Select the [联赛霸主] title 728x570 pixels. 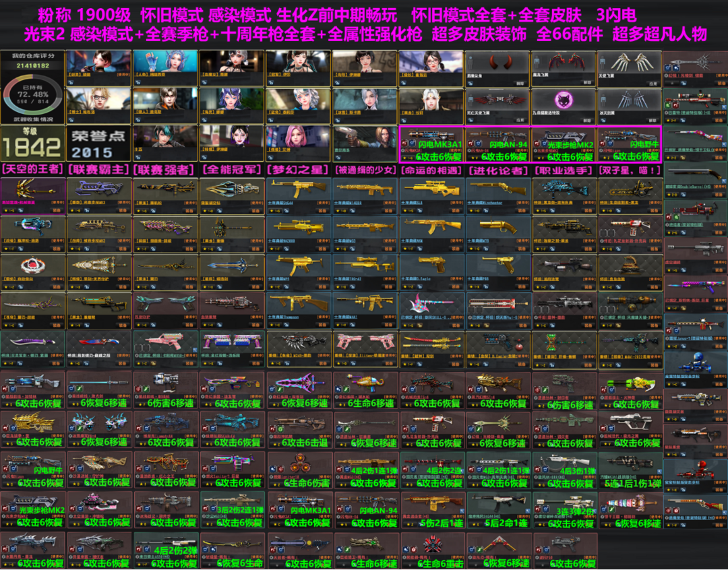[x=98, y=169]
